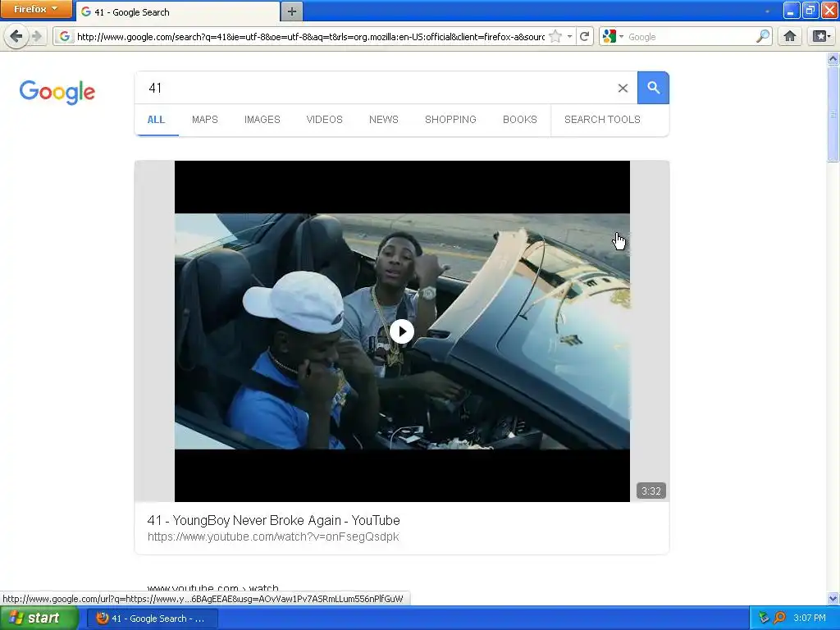Open the bookmarks menu toolbar icon
This screenshot has width=840, height=630.
point(822,36)
